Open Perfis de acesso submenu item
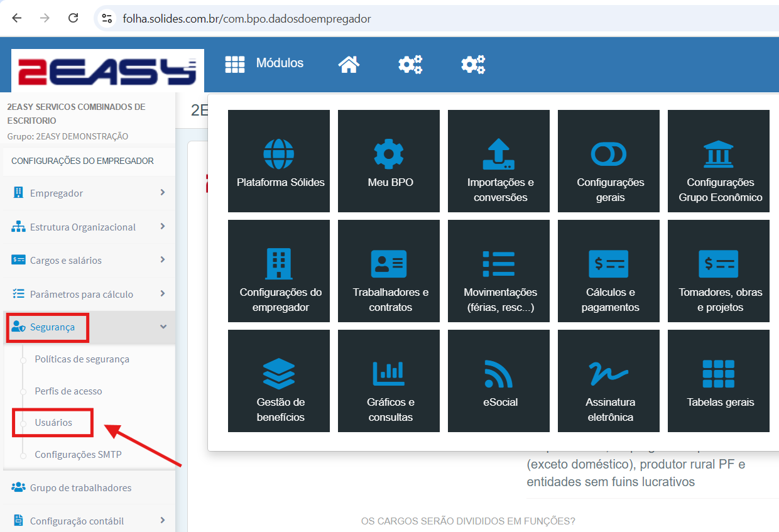 [68, 391]
